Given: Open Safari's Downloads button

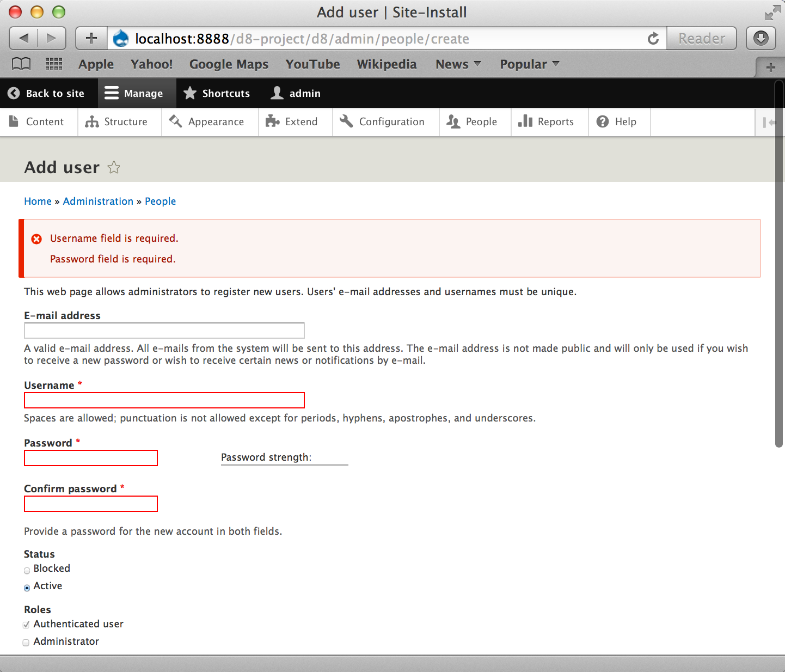Looking at the screenshot, I should [761, 38].
